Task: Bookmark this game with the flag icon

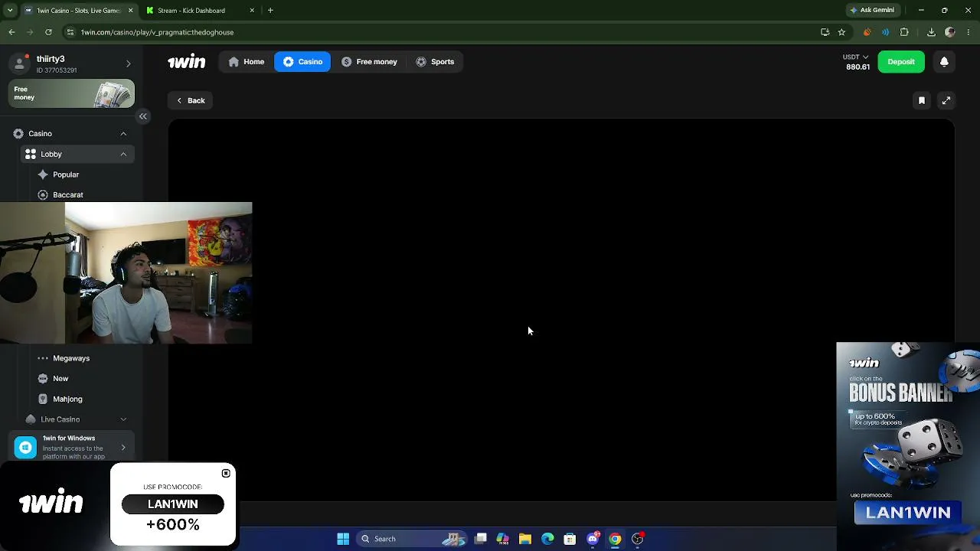Action: coord(922,100)
